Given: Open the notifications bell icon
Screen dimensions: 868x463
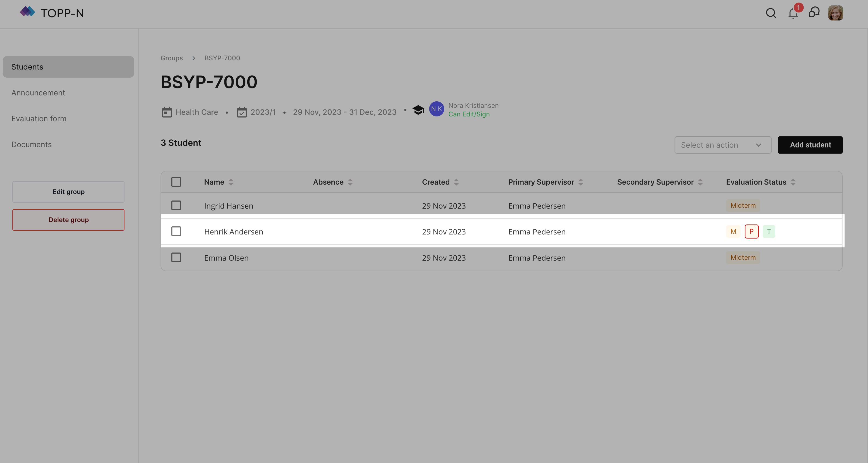Looking at the screenshot, I should pyautogui.click(x=793, y=13).
